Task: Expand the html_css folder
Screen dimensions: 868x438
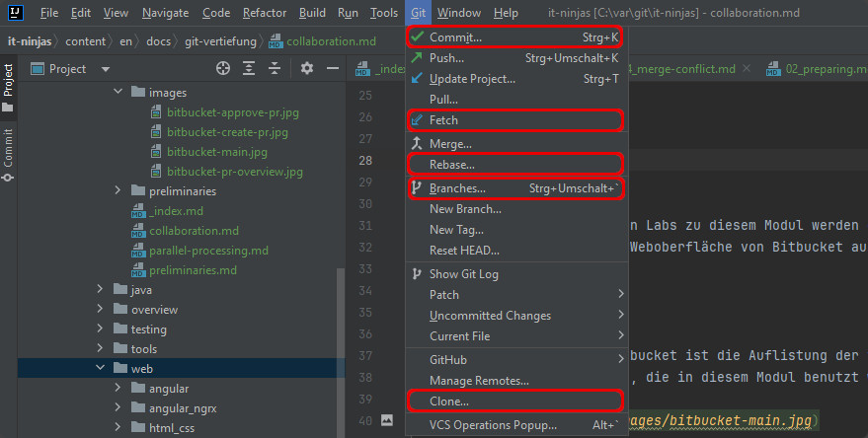Action: 118,427
